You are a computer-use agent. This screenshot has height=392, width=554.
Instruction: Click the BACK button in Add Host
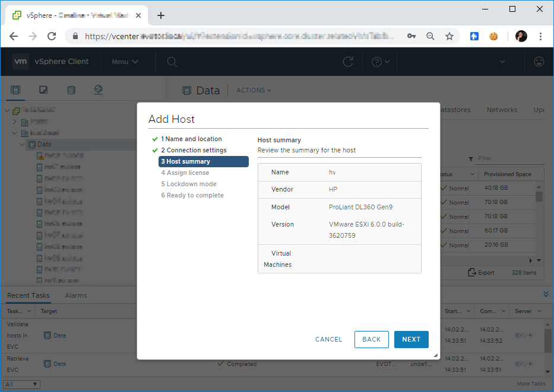point(371,339)
